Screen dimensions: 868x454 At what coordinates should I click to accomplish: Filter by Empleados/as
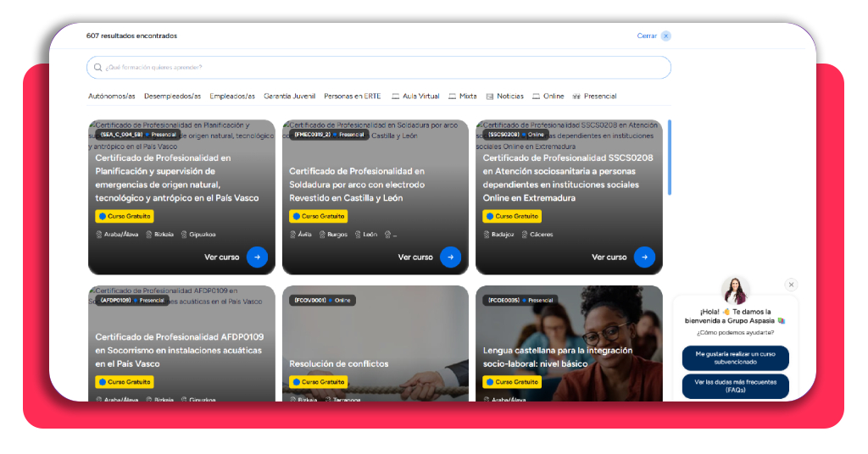[x=232, y=97]
